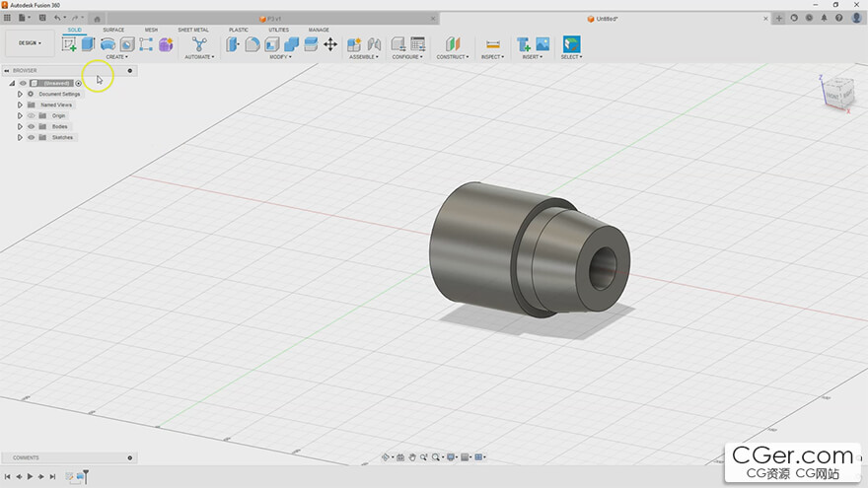This screenshot has height=488, width=868.
Task: Select the Create Sketch tool
Action: [69, 44]
